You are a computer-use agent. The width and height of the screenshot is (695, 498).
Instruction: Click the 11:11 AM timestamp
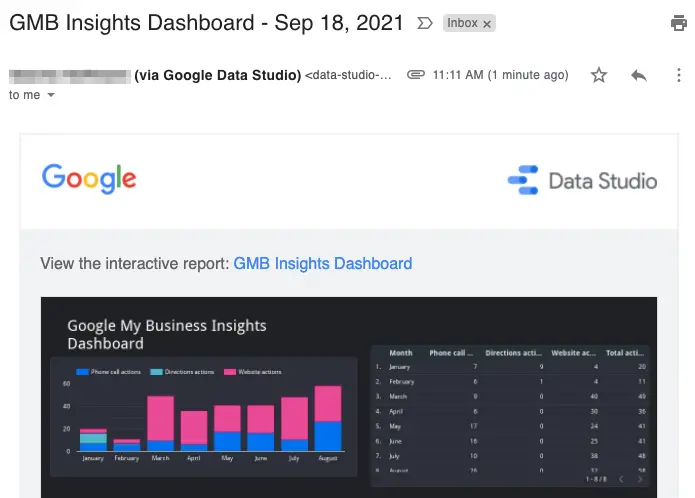(x=500, y=75)
